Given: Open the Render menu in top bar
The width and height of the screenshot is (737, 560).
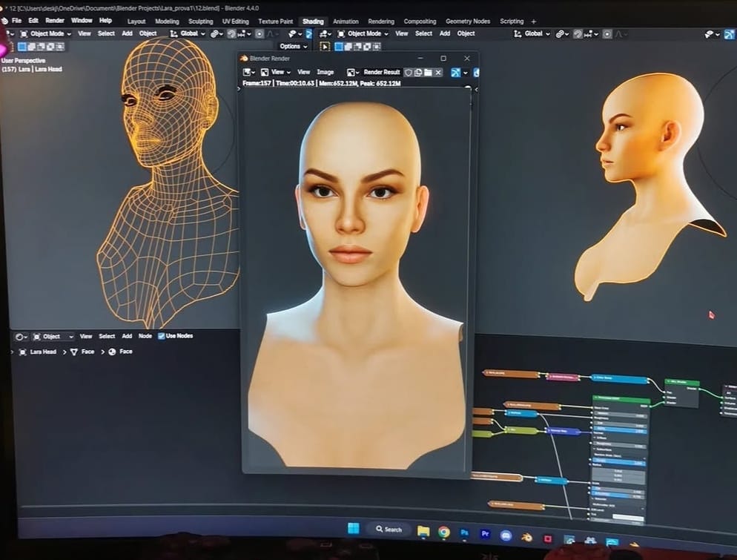Looking at the screenshot, I should pyautogui.click(x=55, y=21).
